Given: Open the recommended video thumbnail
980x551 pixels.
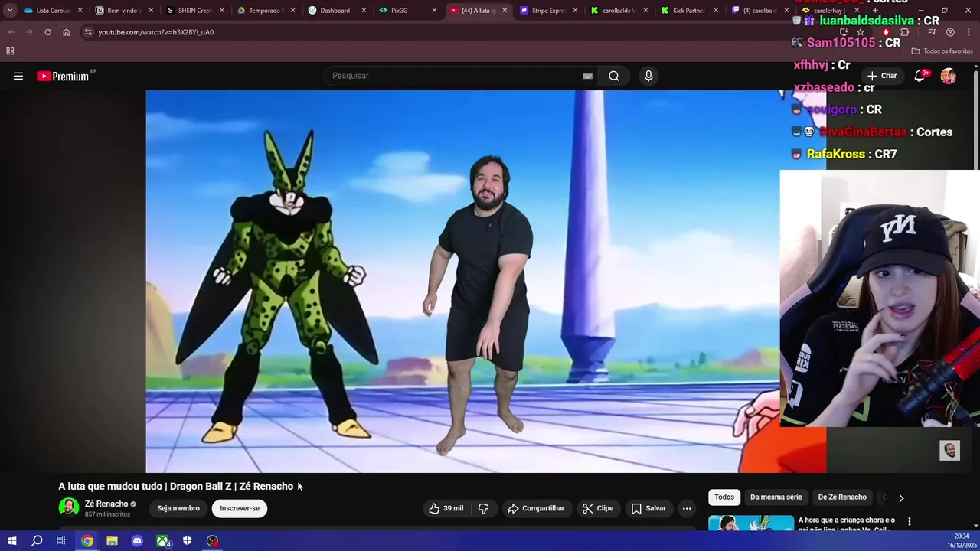Looking at the screenshot, I should (x=751, y=523).
